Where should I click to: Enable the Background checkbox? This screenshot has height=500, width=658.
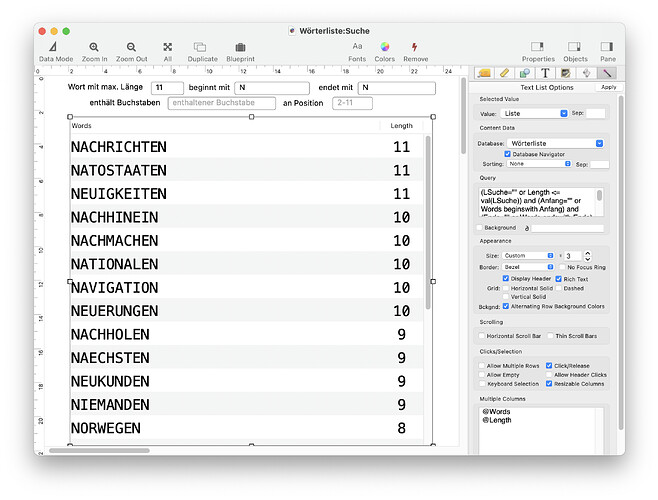click(480, 228)
